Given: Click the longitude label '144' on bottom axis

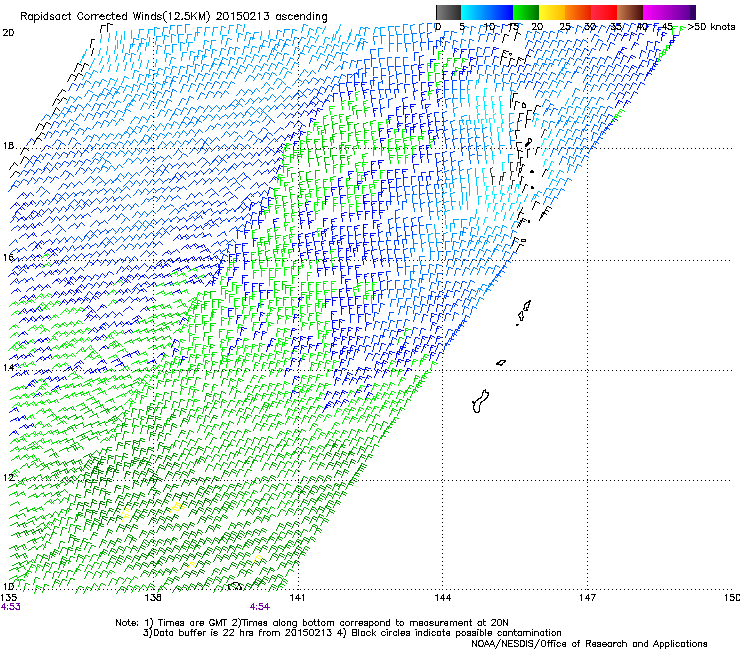Looking at the screenshot, I should pyautogui.click(x=442, y=598).
